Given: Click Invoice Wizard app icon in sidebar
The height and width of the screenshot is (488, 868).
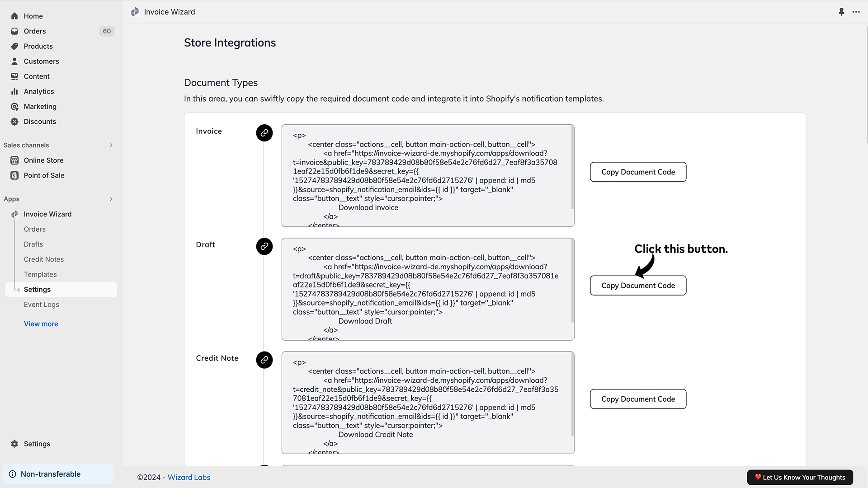Looking at the screenshot, I should click(14, 214).
